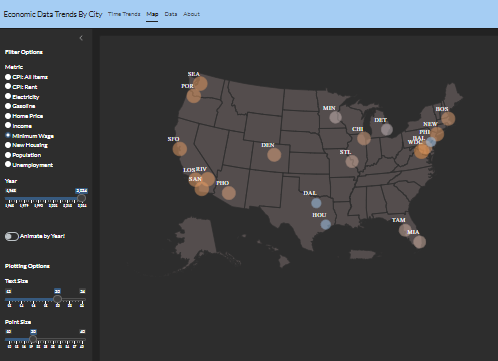Click the Seattle (SEA) map point
Viewport: 498px width, 361px height.
click(200, 84)
